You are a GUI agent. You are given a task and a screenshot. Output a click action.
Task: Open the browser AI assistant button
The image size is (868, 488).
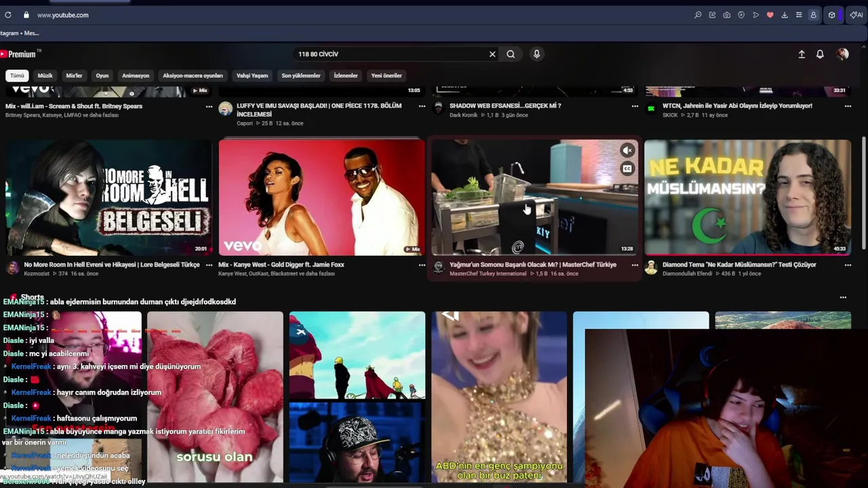[x=856, y=15]
